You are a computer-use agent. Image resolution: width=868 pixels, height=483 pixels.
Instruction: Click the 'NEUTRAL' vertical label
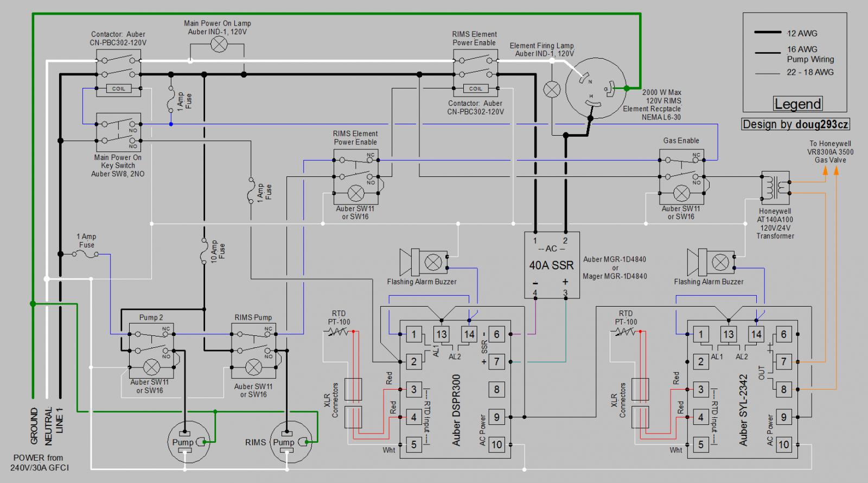coord(48,426)
